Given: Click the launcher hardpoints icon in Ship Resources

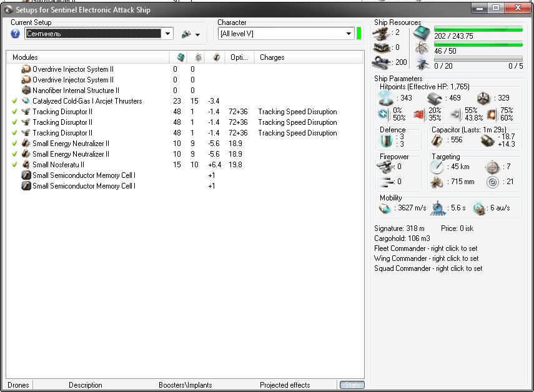Looking at the screenshot, I should [381, 47].
